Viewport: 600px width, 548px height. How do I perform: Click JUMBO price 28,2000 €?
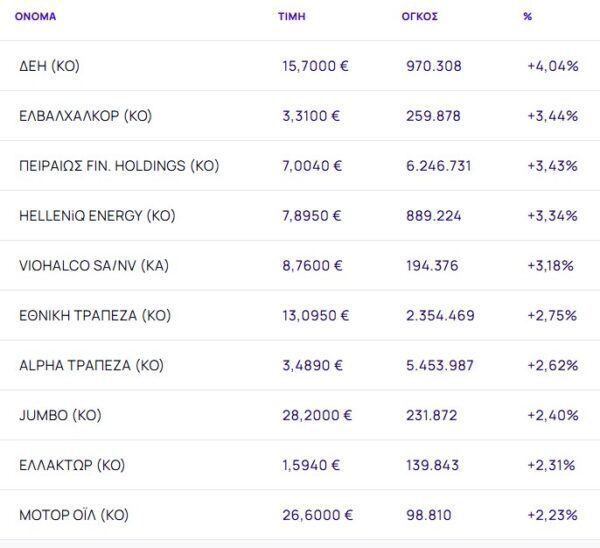[317, 416]
